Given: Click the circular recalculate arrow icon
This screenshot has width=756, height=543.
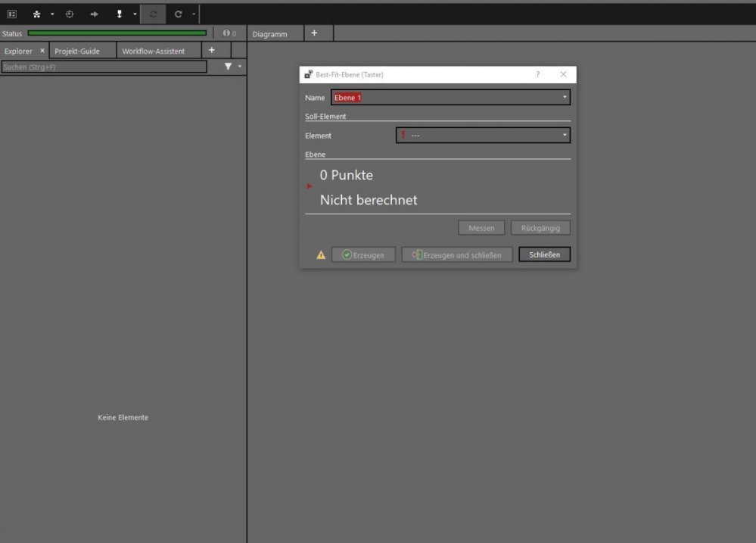Looking at the screenshot, I should click(x=178, y=14).
